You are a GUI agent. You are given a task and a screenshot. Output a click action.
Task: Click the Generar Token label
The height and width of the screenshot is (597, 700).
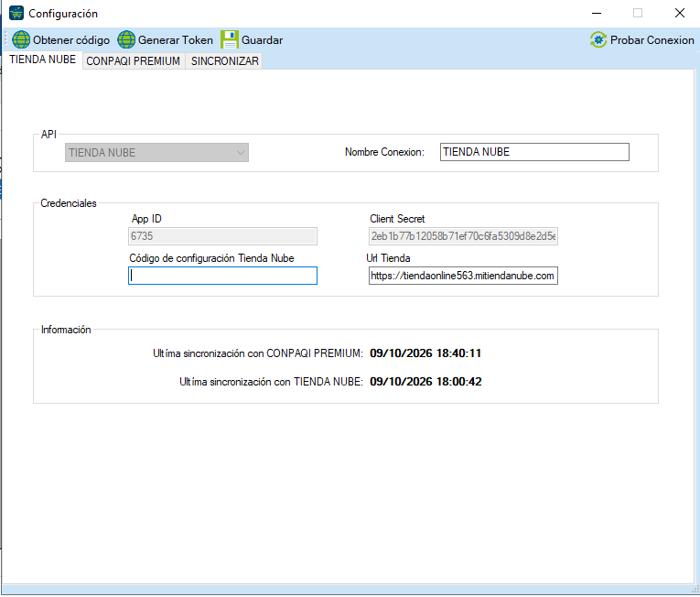tap(176, 40)
